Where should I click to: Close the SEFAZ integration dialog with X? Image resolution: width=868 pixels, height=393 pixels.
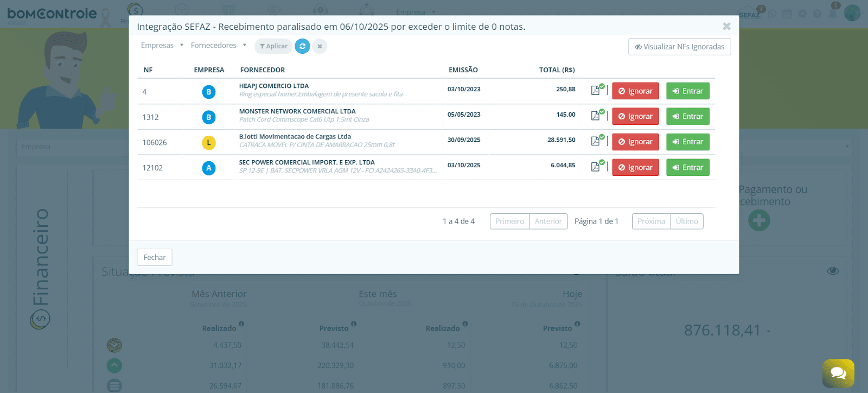coord(727,26)
